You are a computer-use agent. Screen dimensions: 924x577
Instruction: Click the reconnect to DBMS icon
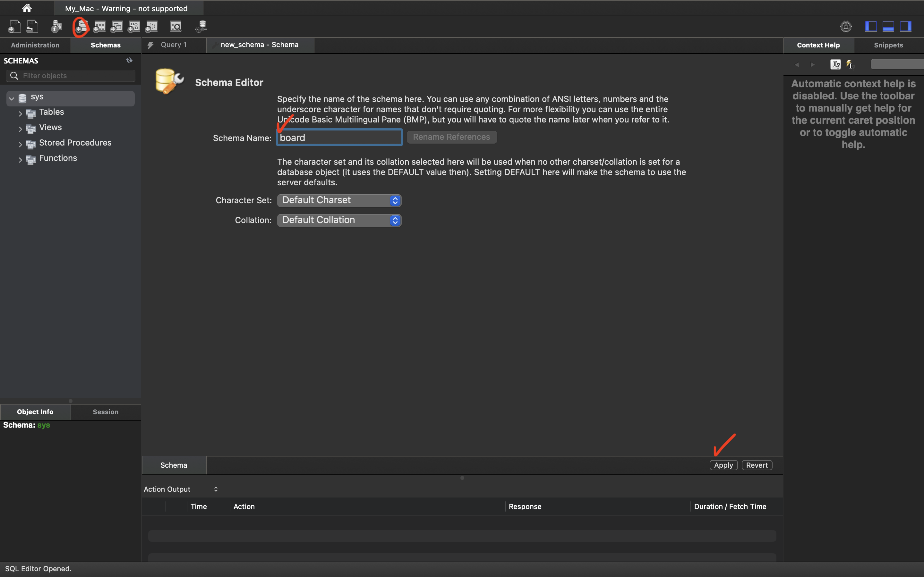click(x=201, y=26)
